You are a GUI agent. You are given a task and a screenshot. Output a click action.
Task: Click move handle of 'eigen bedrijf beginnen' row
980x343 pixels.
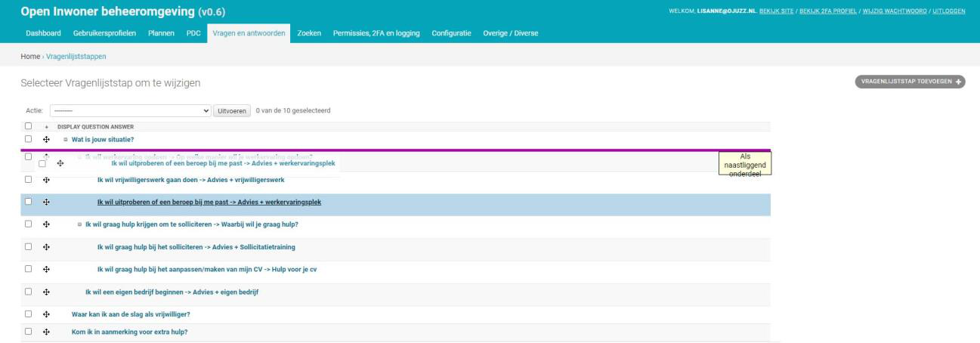(46, 292)
